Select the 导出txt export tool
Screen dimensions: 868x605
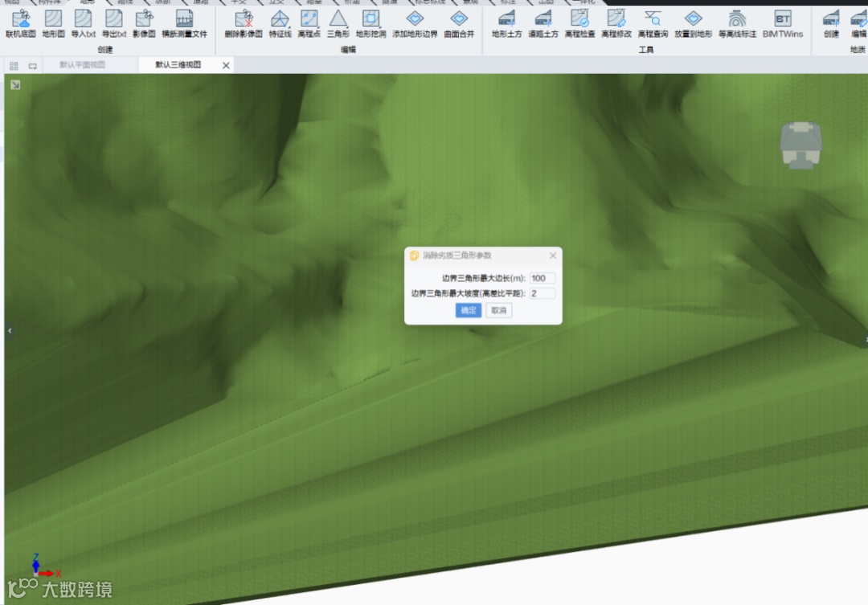click(x=114, y=24)
